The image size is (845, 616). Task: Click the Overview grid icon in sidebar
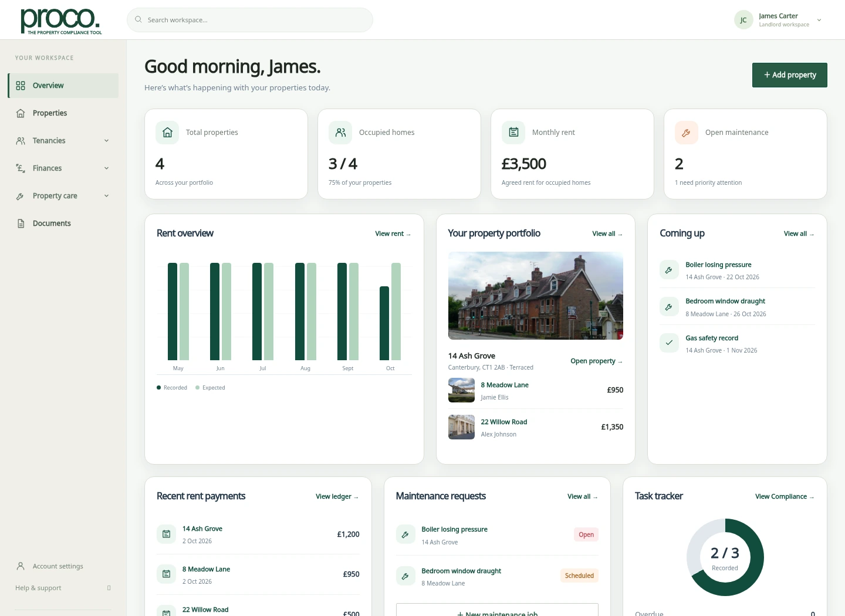(21, 86)
